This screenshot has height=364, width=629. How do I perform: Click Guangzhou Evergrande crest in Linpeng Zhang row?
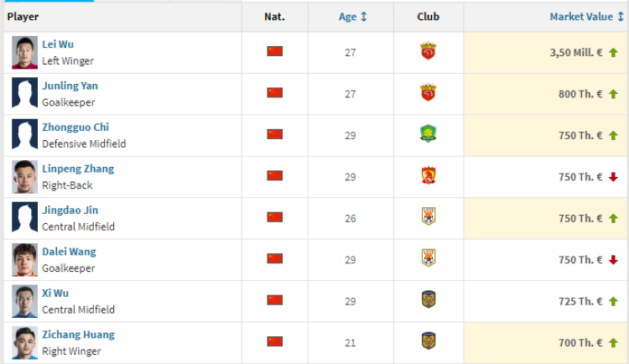pos(428,175)
